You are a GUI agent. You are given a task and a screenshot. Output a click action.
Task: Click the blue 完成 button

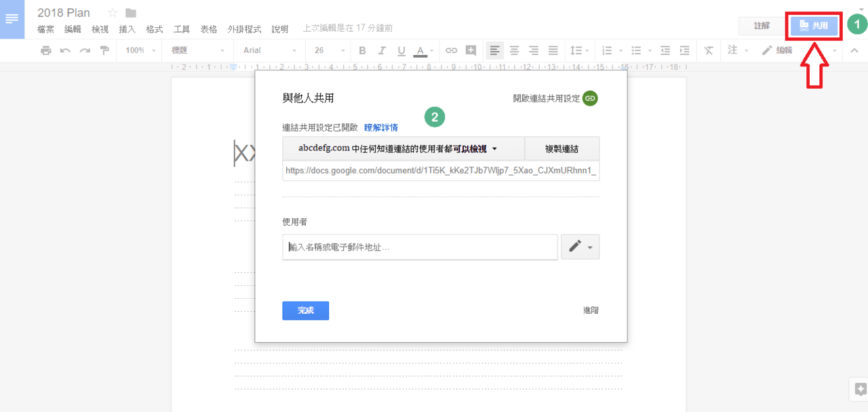click(306, 310)
